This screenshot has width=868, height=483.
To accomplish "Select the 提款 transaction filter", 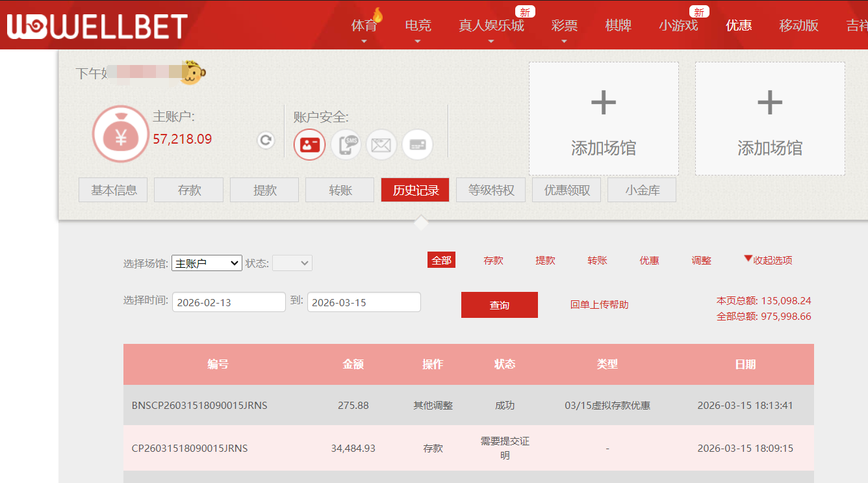I will 545,260.
